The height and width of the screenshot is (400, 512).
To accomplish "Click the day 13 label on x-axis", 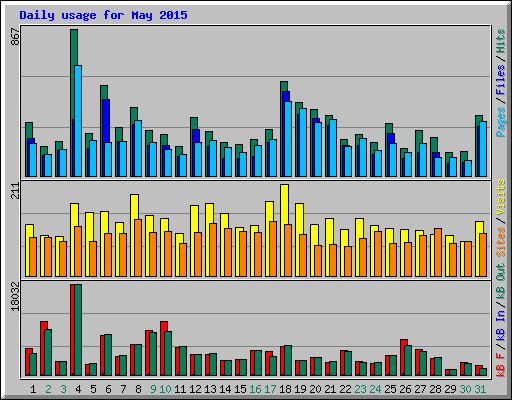I will click(210, 389).
